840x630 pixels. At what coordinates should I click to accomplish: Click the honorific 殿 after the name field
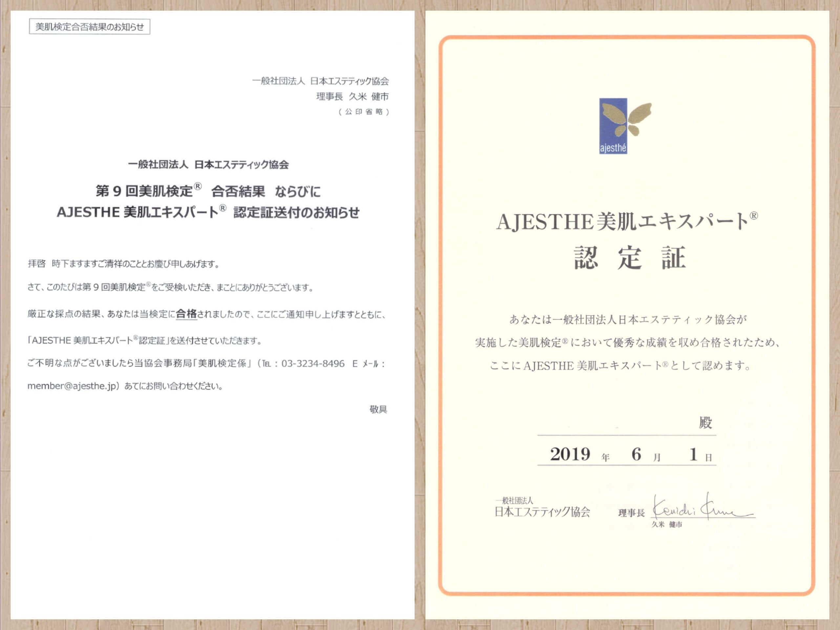pos(705,423)
